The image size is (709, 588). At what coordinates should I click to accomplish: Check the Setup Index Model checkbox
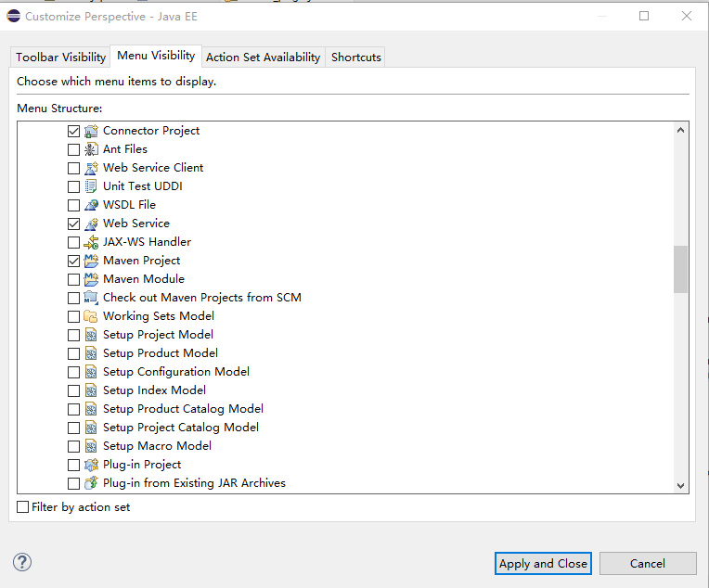tap(73, 390)
